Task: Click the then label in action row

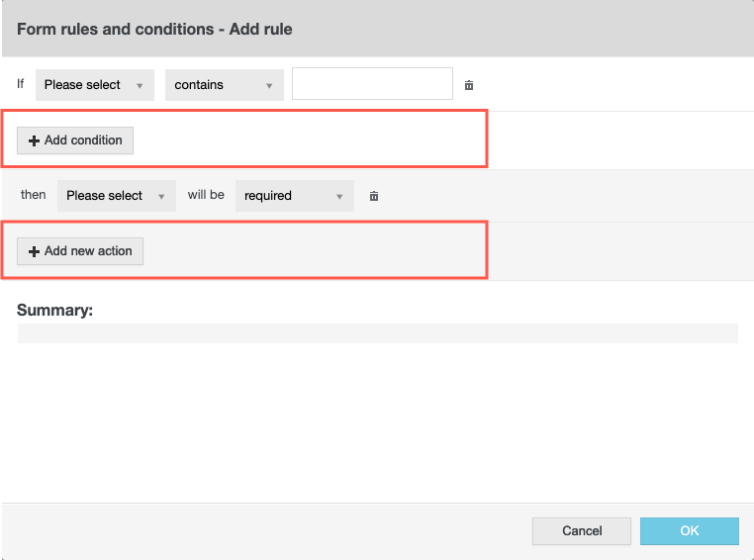Action: coord(34,195)
